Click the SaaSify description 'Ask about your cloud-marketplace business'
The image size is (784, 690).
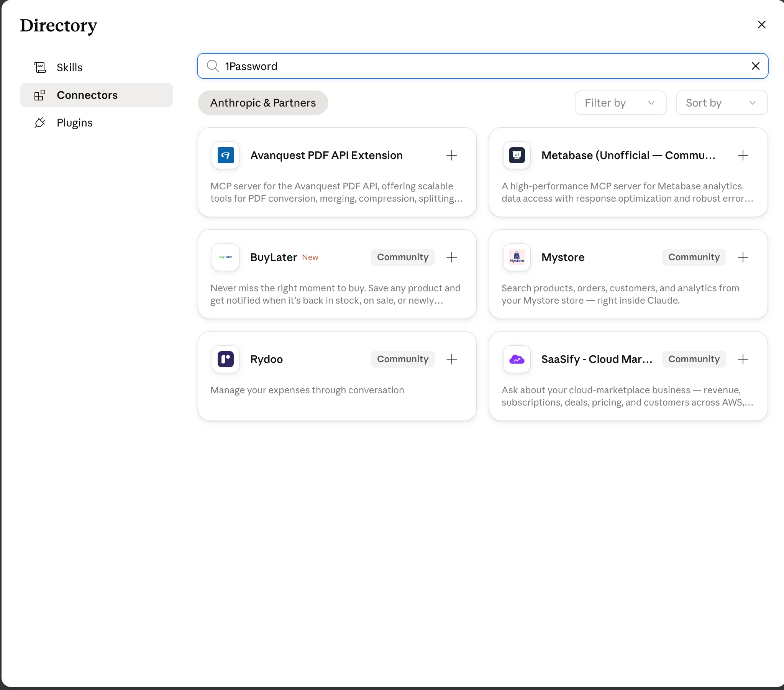[628, 396]
